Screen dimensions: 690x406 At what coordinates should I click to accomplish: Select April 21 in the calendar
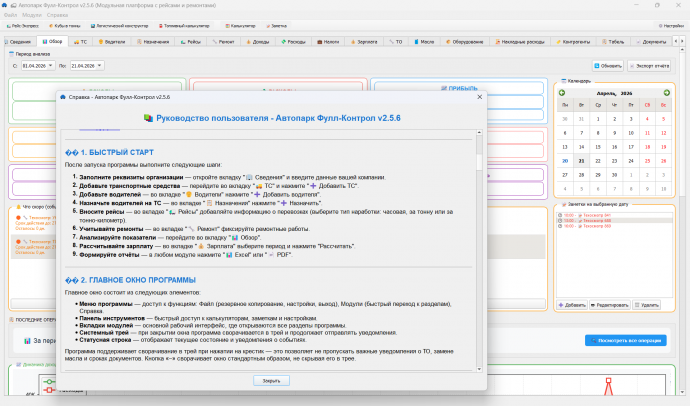coord(581,161)
